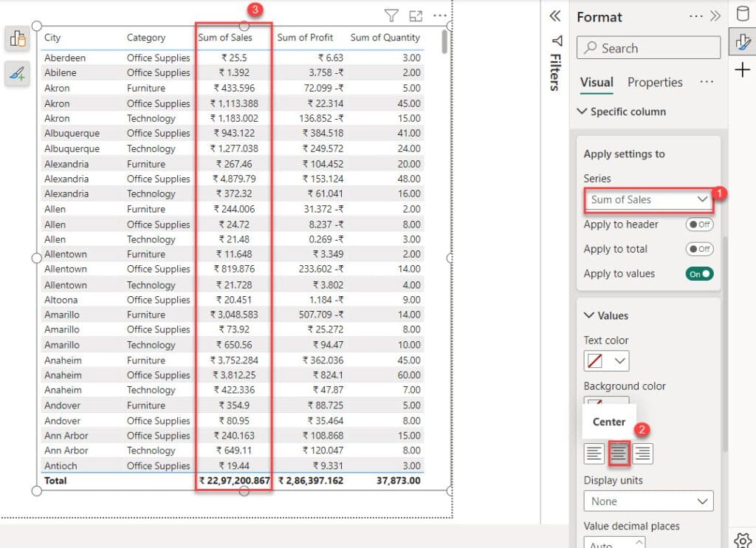Click total profit ₹ 2,86,397.162
Viewport: 756px width, 548px height.
pos(311,481)
